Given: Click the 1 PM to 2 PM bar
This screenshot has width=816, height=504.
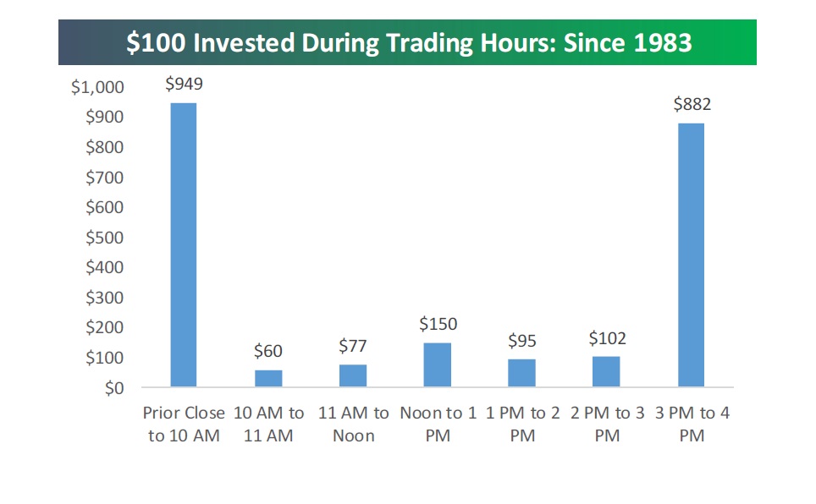Looking at the screenshot, I should coord(521,373).
